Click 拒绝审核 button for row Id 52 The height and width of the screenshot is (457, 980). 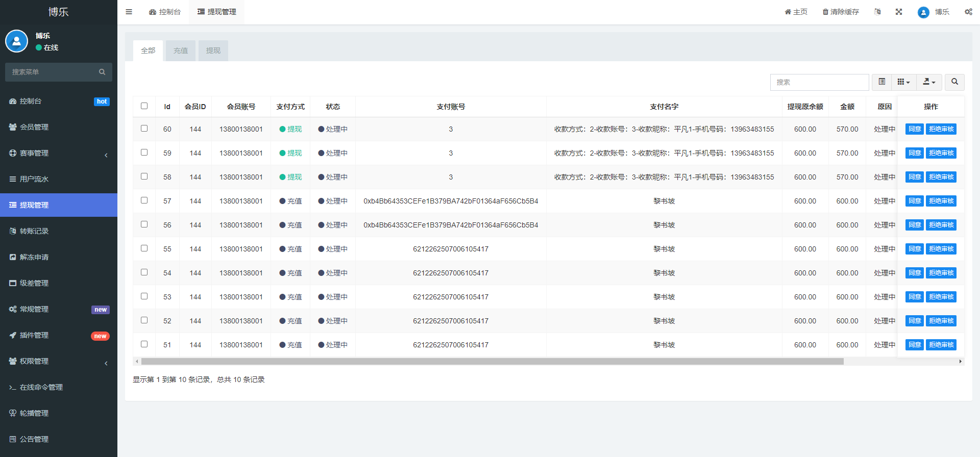pyautogui.click(x=941, y=321)
